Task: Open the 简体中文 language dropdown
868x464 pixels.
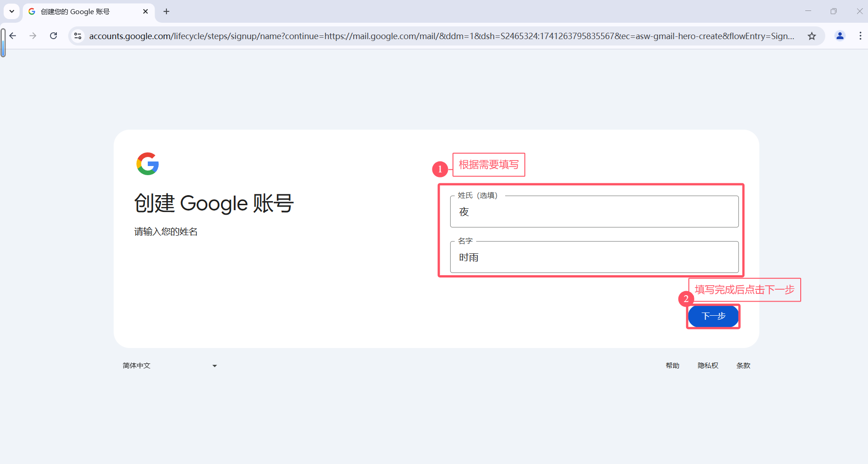Action: (170, 366)
